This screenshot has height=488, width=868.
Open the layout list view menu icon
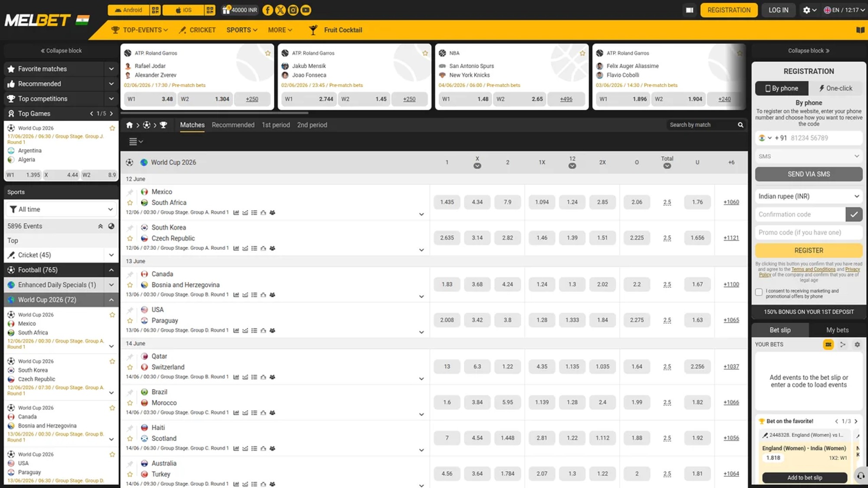point(136,141)
